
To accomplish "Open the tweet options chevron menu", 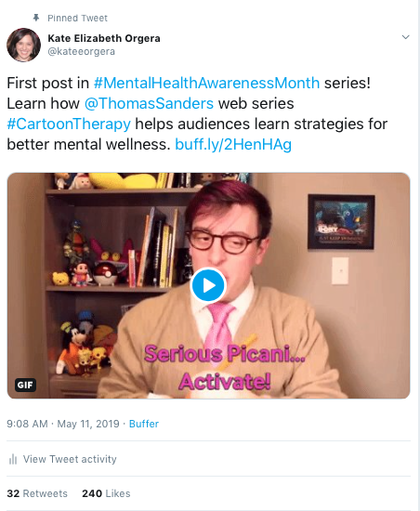I will [x=405, y=37].
